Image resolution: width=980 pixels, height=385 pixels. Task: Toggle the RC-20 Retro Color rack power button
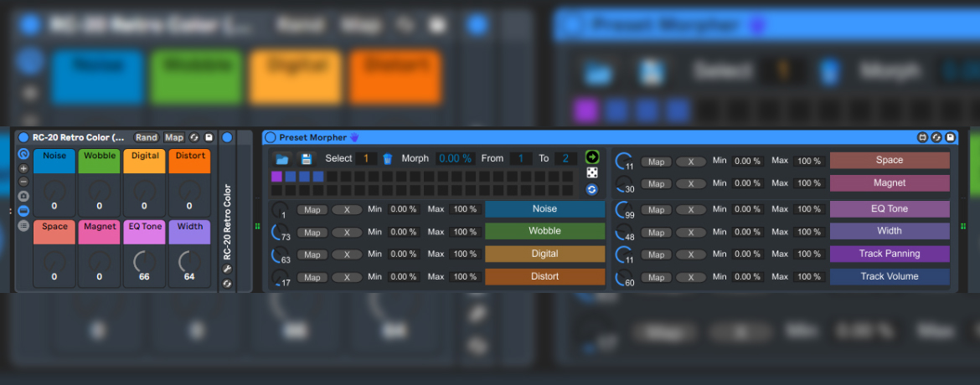coord(23,137)
